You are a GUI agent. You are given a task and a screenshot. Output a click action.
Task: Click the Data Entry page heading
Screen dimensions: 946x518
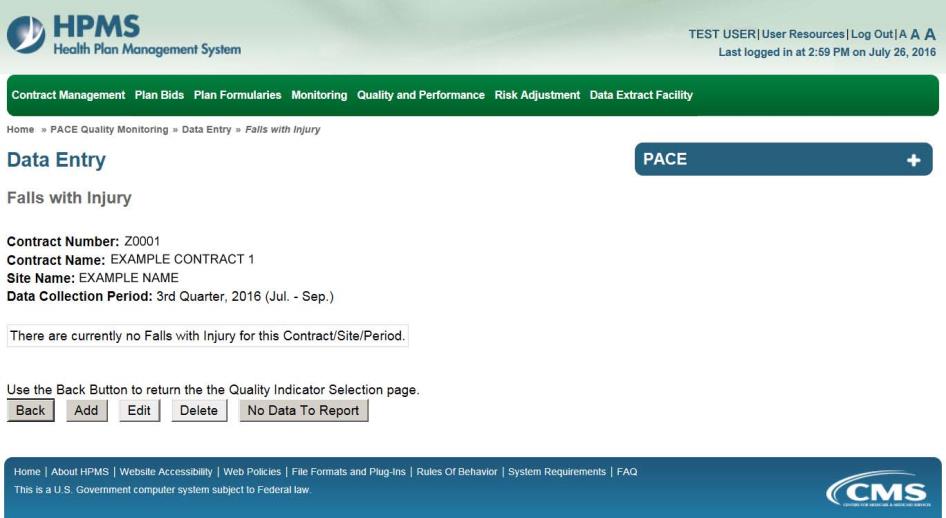pyautogui.click(x=56, y=160)
